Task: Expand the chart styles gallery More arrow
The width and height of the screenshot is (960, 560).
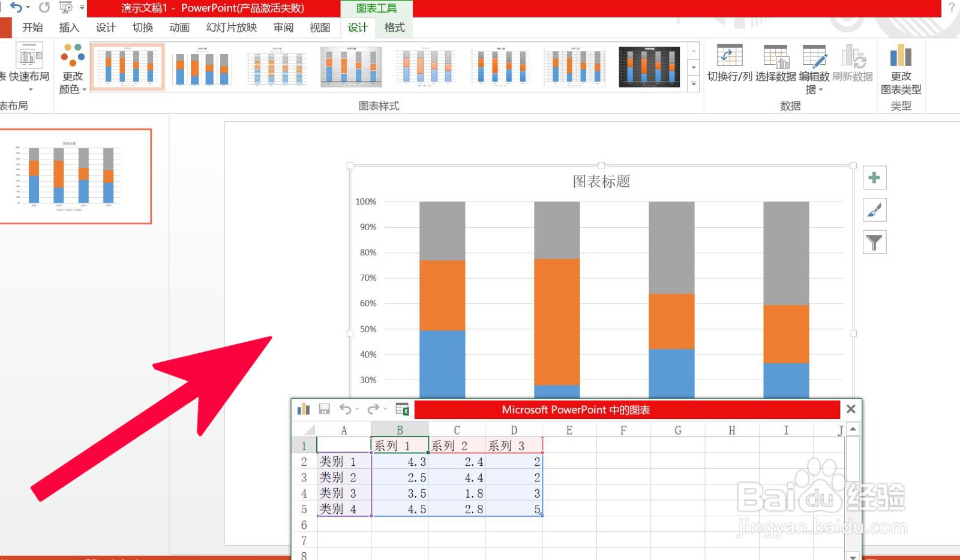Action: 694,84
